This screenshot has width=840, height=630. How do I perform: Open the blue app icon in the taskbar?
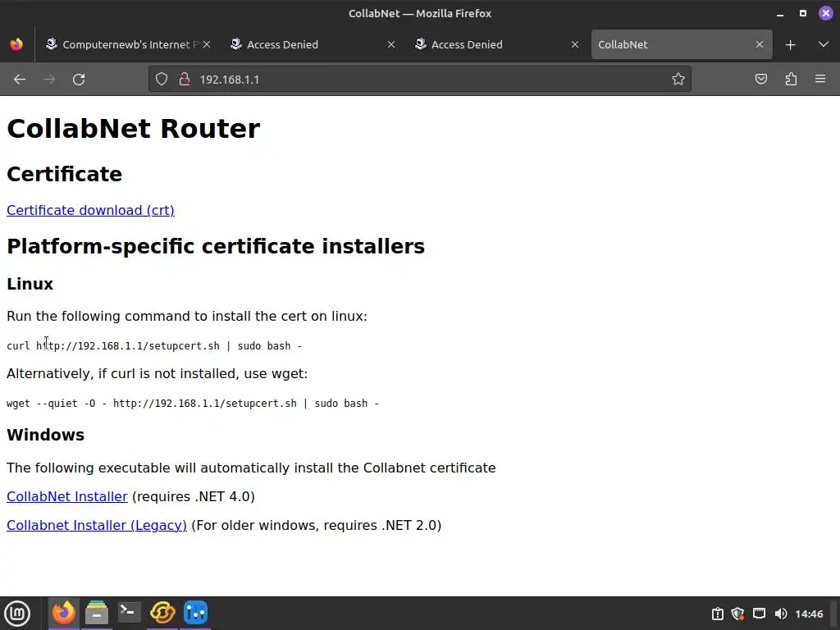195,613
